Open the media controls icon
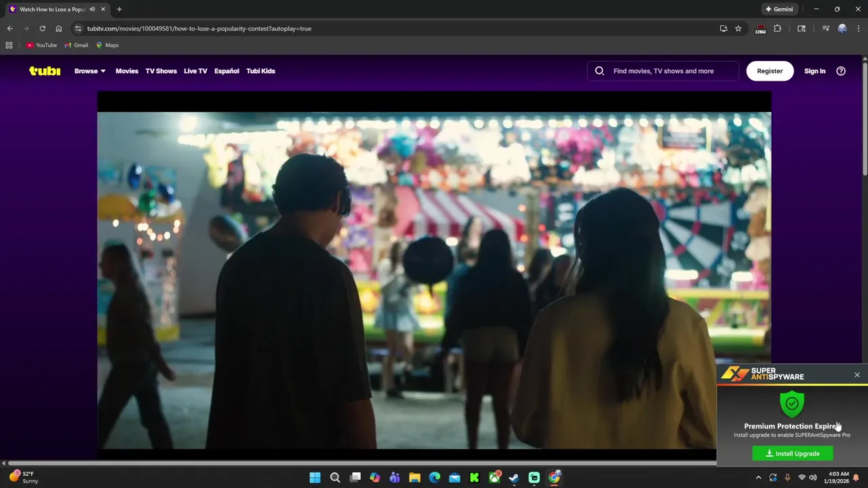The image size is (868, 488). [825, 28]
